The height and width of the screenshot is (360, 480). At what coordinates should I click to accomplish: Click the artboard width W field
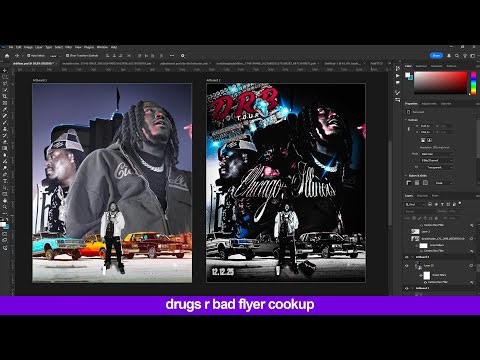click(426, 126)
